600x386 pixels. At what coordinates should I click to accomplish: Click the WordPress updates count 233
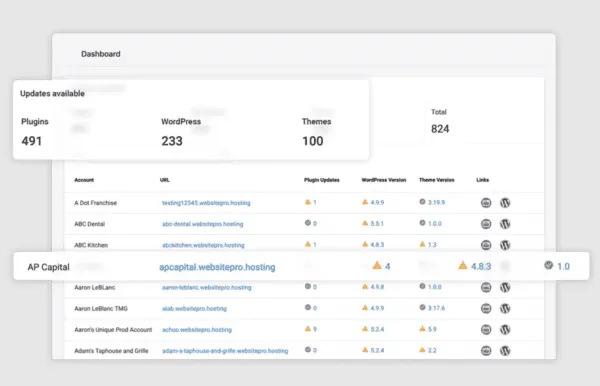pos(172,141)
